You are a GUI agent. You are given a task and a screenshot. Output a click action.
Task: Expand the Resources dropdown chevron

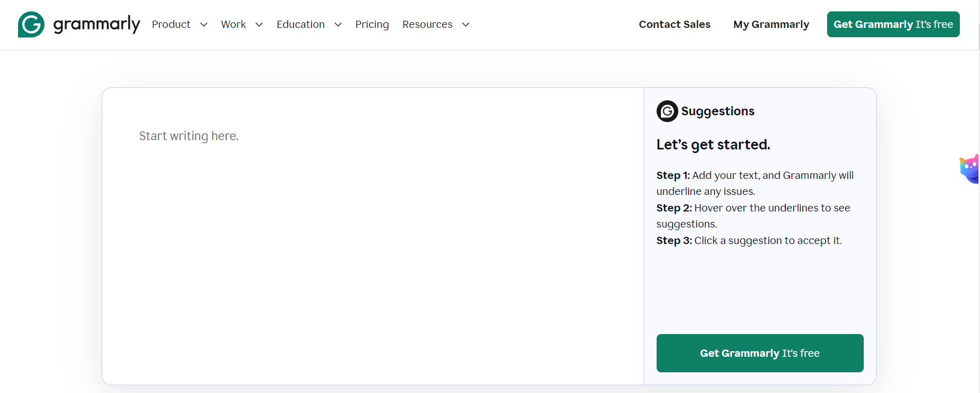[465, 25]
